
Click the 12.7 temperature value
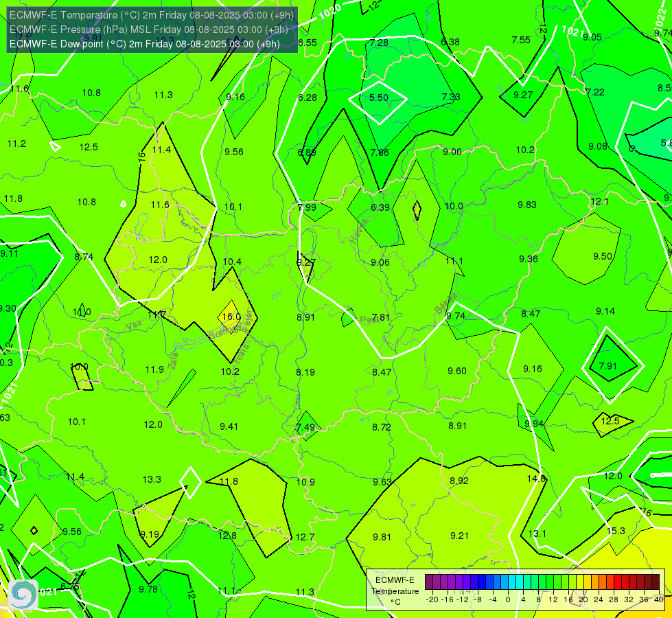click(x=305, y=537)
